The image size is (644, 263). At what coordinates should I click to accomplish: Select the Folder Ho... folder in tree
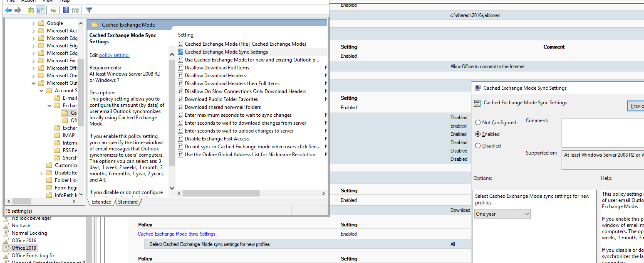pos(66,180)
